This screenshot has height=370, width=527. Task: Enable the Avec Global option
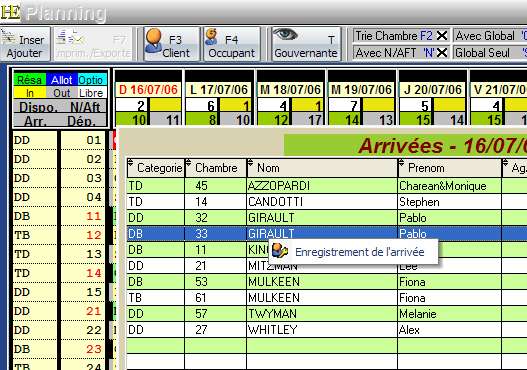(489, 35)
